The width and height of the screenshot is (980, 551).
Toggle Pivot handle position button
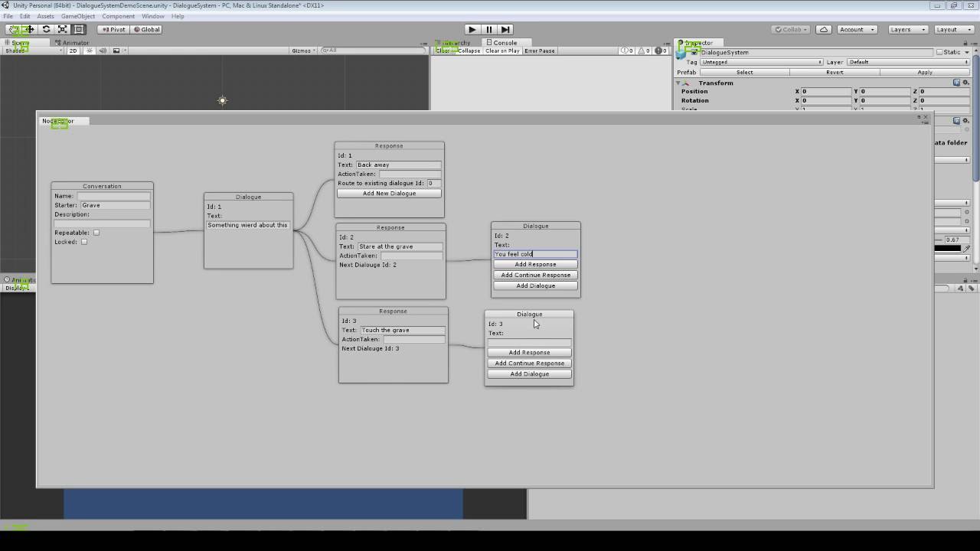click(x=113, y=29)
